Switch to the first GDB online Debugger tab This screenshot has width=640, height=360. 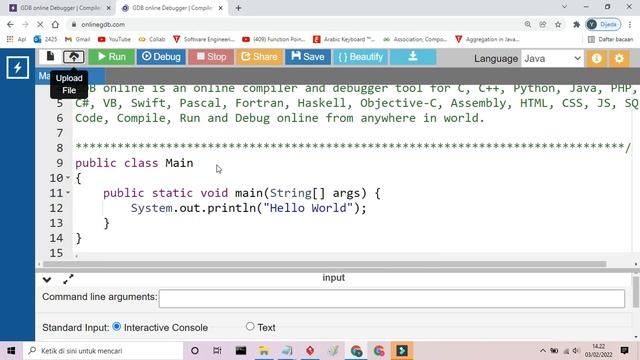point(60,8)
